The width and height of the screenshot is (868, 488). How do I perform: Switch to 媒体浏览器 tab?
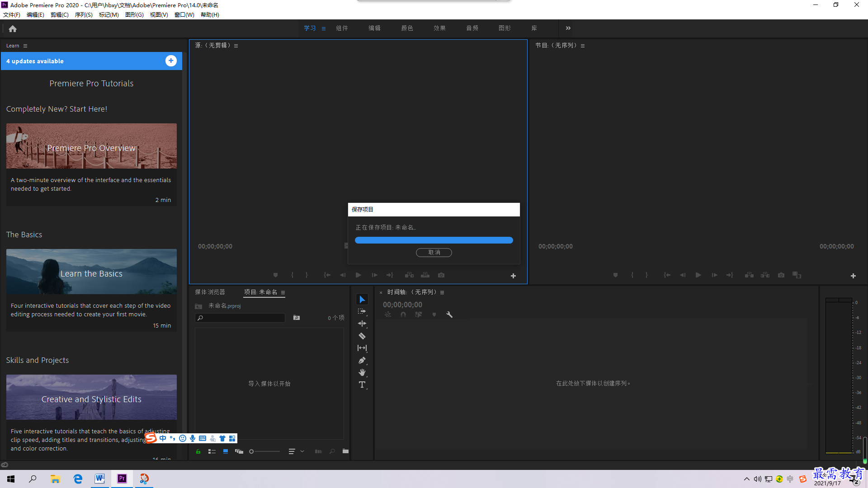click(x=210, y=292)
